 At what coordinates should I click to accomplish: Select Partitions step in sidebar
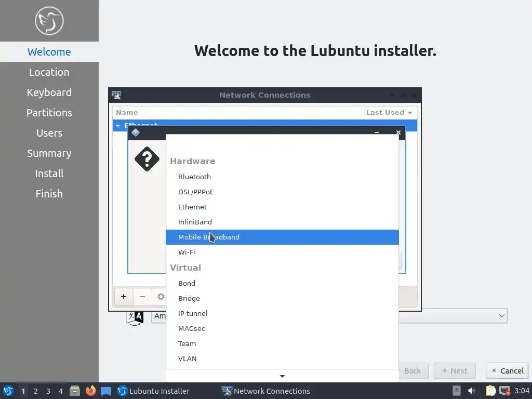tap(49, 113)
